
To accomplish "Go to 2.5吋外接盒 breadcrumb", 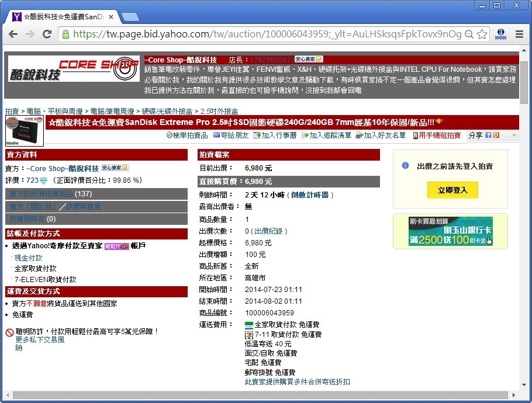I will (x=219, y=111).
